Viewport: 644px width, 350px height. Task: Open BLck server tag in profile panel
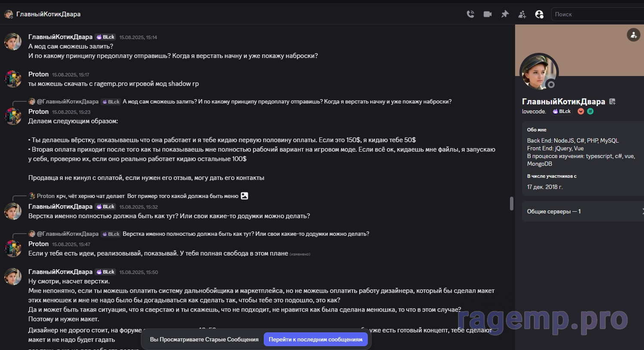tap(562, 111)
